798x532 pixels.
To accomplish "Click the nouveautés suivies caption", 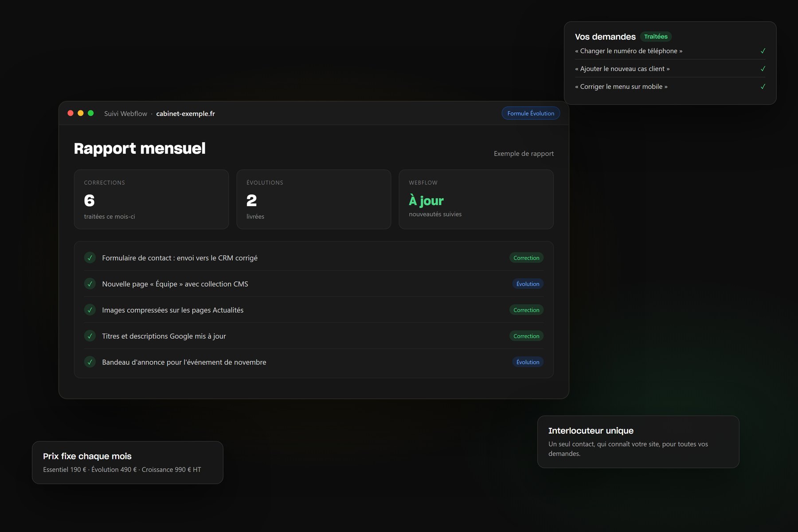I will [435, 214].
